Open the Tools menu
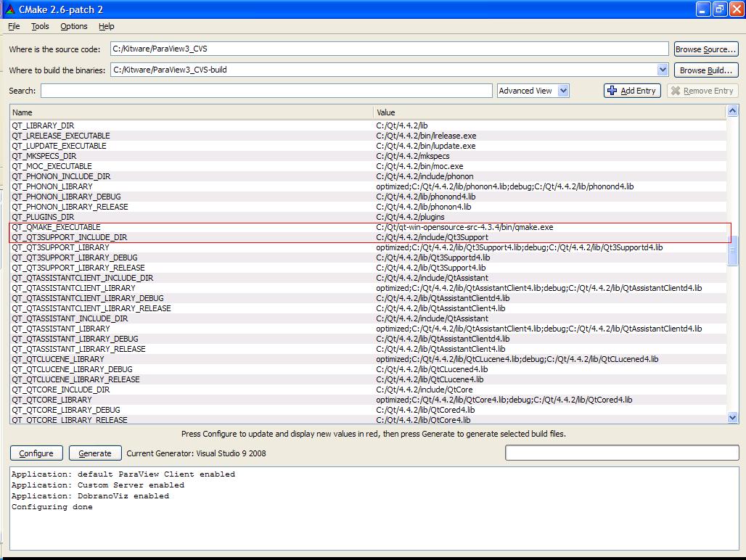 [40, 26]
